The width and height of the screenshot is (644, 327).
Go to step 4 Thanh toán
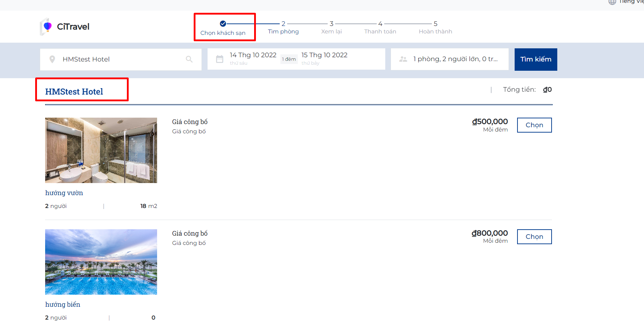click(x=380, y=28)
